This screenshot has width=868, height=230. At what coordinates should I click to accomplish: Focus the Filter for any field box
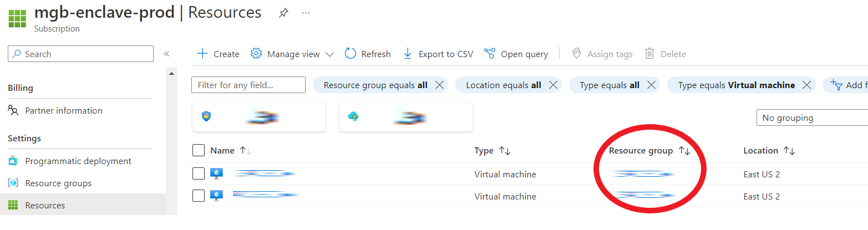click(248, 85)
